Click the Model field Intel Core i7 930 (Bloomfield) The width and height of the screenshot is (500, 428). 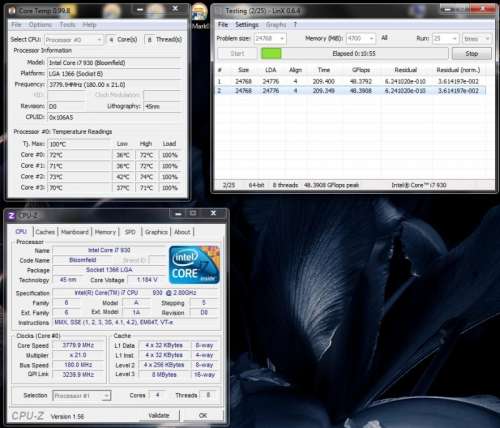click(x=114, y=63)
